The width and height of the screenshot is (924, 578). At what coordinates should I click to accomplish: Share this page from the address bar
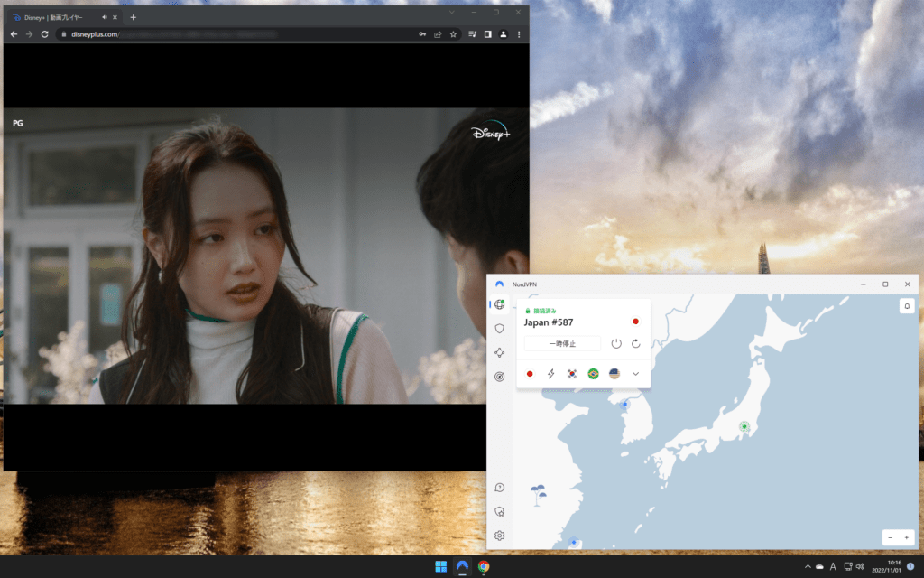click(438, 34)
